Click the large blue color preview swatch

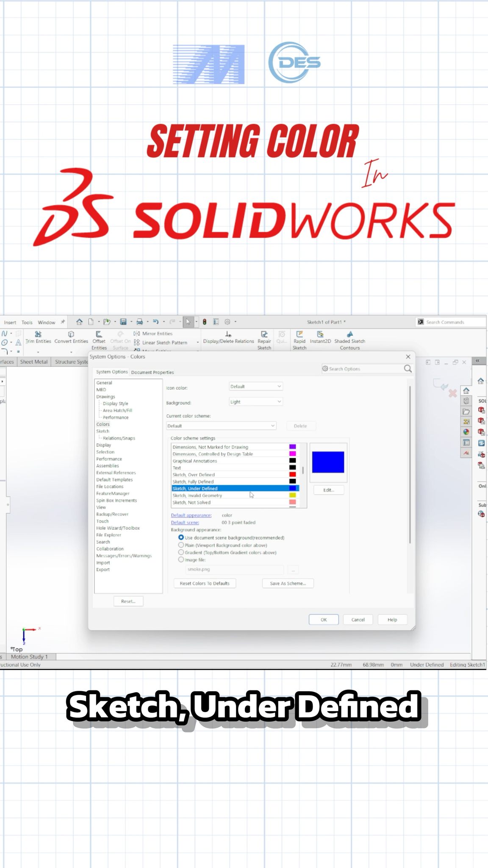(x=328, y=462)
